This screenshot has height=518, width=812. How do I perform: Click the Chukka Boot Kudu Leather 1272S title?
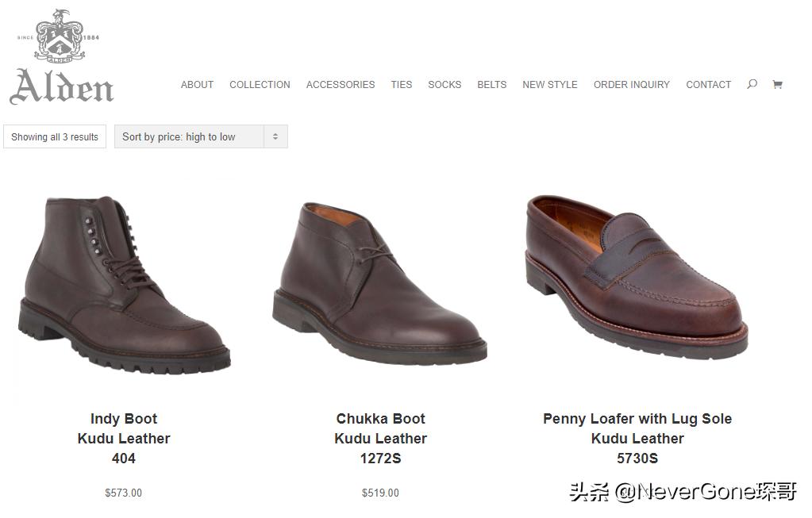380,438
